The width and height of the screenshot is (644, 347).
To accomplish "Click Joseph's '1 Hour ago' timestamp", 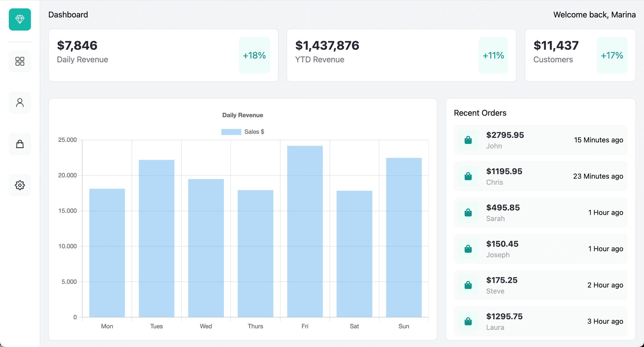I will tap(606, 249).
